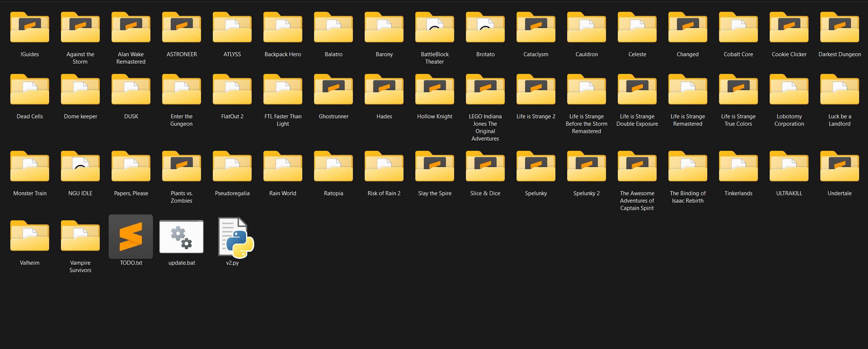Select Life is Strange Double Exposure folder
The image size is (868, 349).
tap(637, 89)
